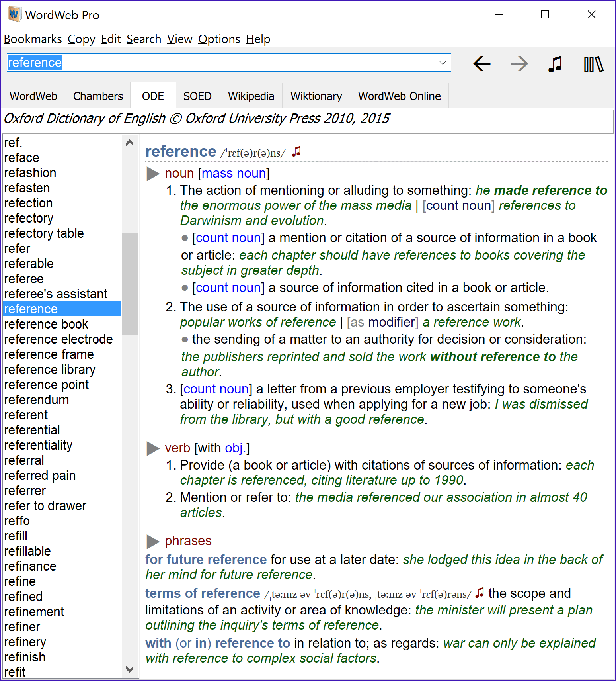
Task: Open the View menu
Action: tap(179, 39)
